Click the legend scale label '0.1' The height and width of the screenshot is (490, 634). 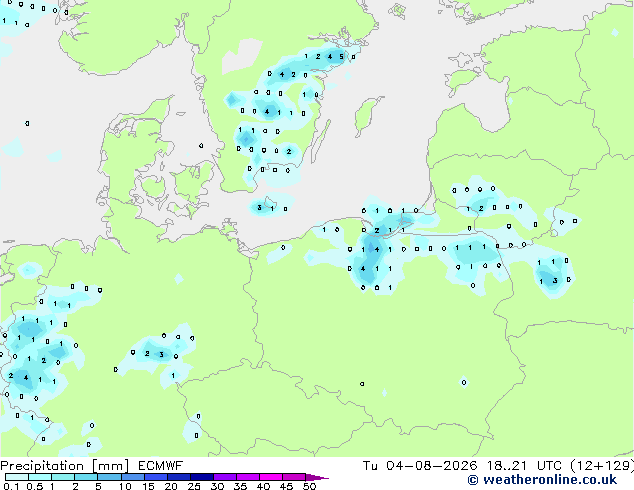click(x=11, y=486)
